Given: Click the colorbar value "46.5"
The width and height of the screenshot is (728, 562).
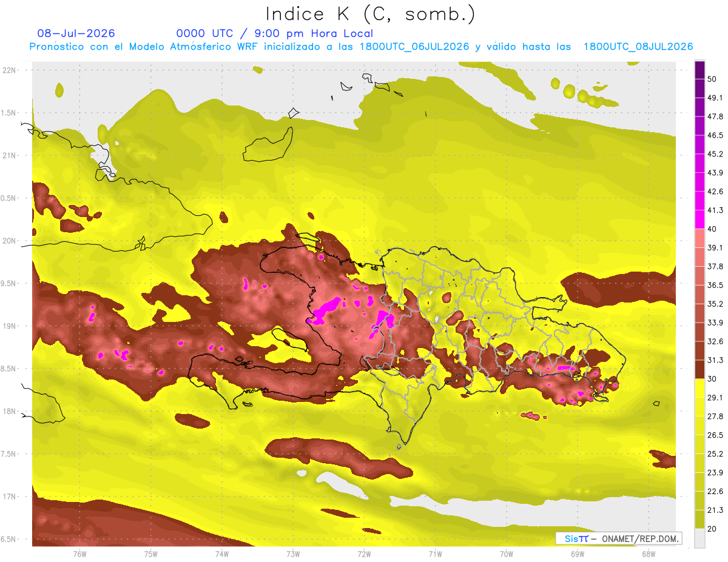Looking at the screenshot, I should point(715,135).
